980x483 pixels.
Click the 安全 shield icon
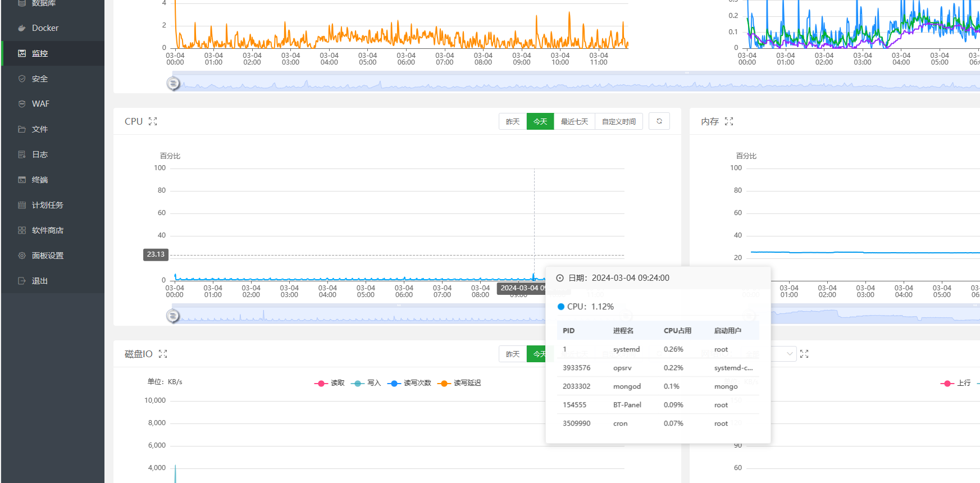coord(22,79)
